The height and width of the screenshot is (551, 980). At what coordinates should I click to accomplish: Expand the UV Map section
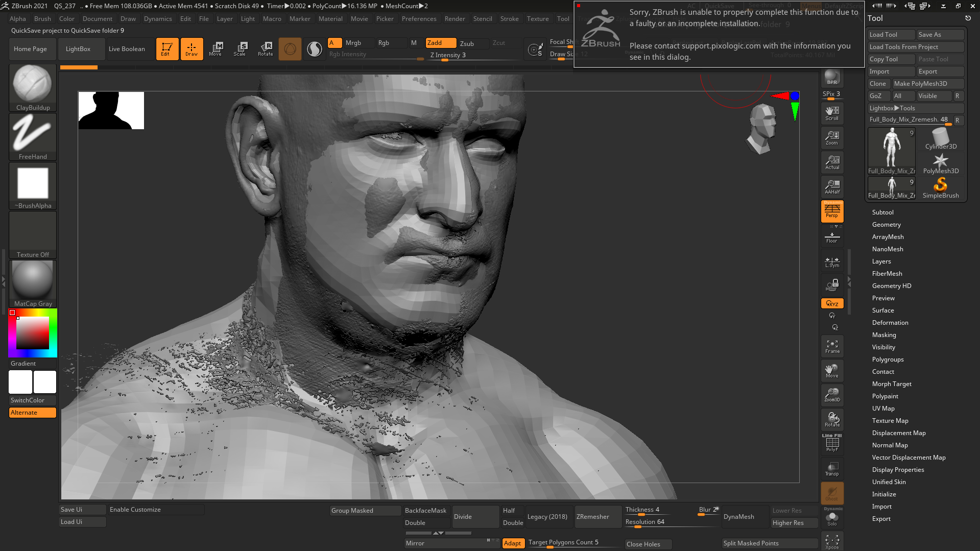pos(883,409)
